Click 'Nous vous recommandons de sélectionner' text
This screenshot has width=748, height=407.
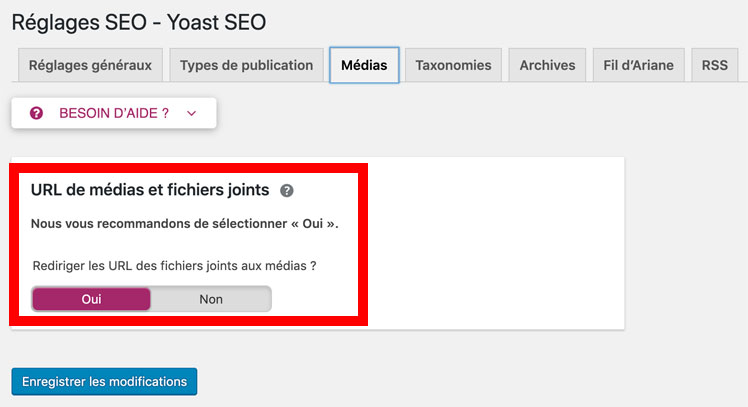pyautogui.click(x=185, y=224)
